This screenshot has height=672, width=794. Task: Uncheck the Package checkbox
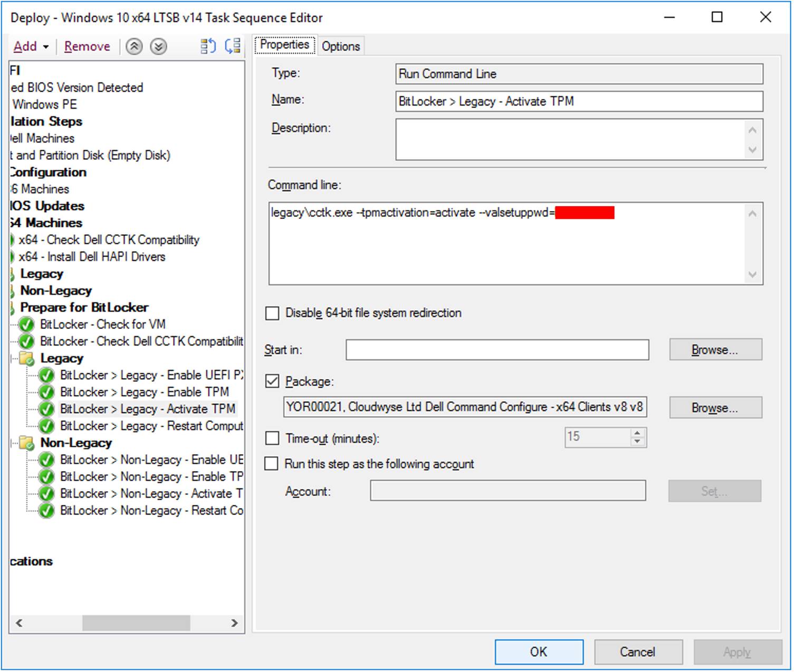point(272,381)
